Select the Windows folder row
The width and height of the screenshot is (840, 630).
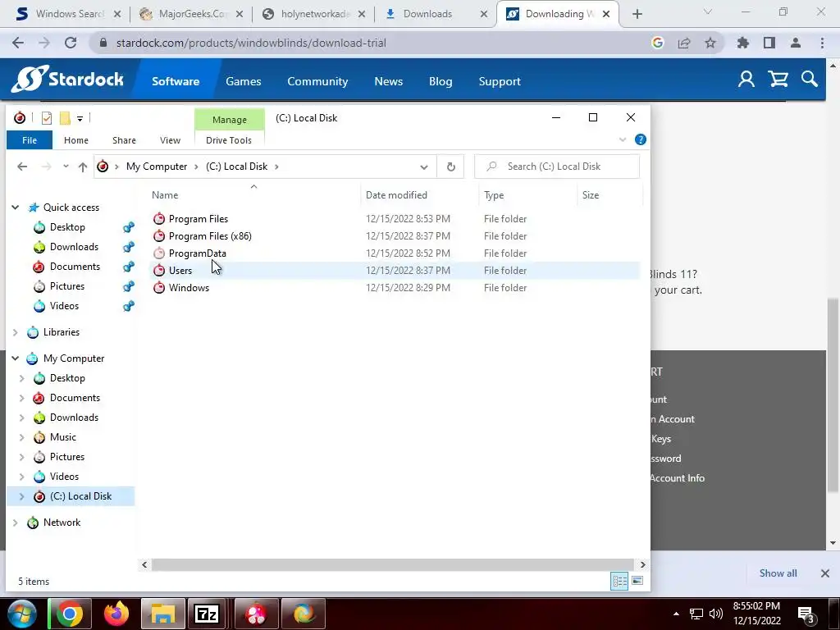click(395, 288)
